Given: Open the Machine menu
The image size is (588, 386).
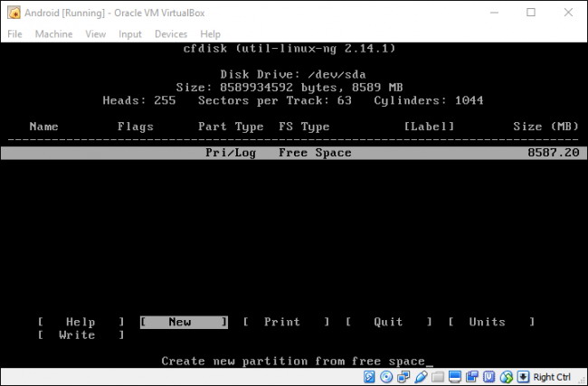Looking at the screenshot, I should (x=53, y=33).
